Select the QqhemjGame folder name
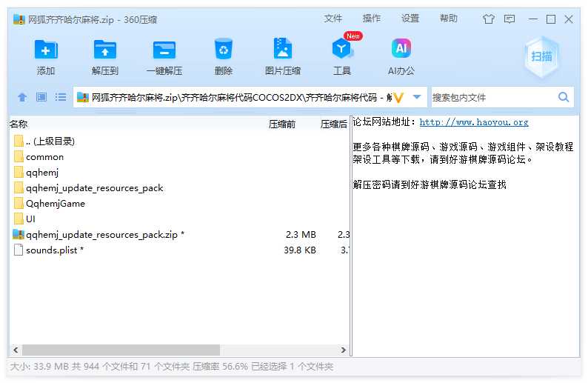This screenshot has width=588, height=383. coord(55,204)
